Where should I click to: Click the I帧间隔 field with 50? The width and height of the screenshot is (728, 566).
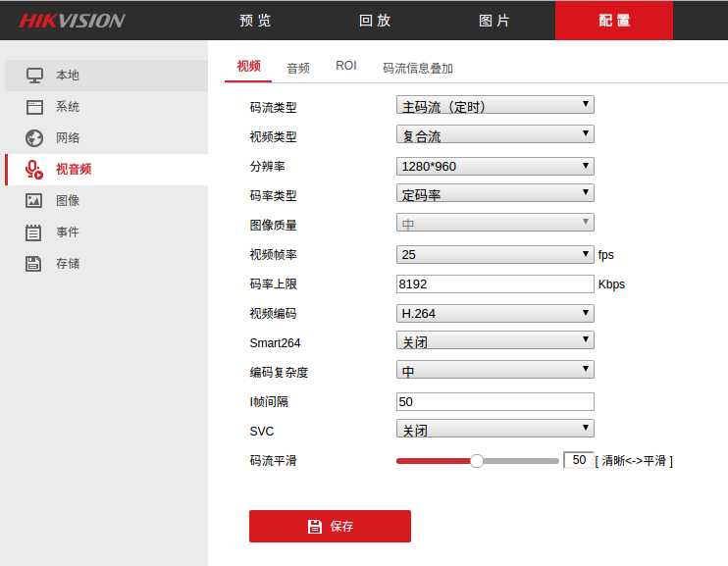(495, 401)
